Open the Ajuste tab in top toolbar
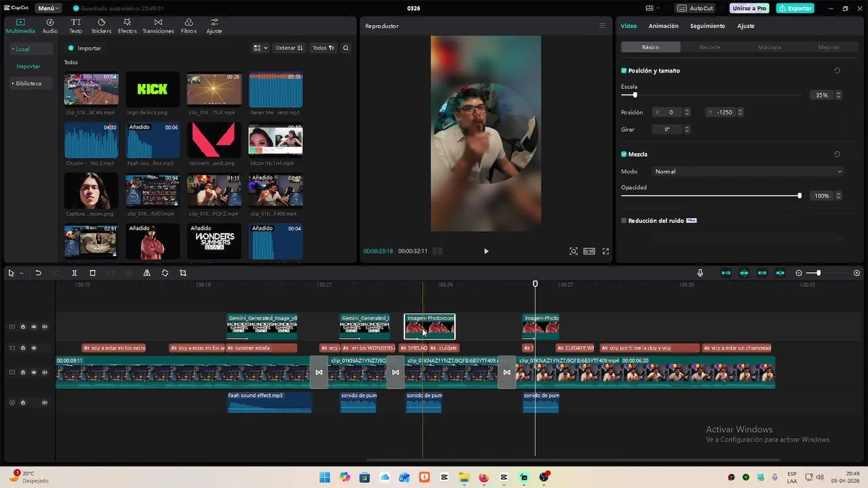 point(214,26)
